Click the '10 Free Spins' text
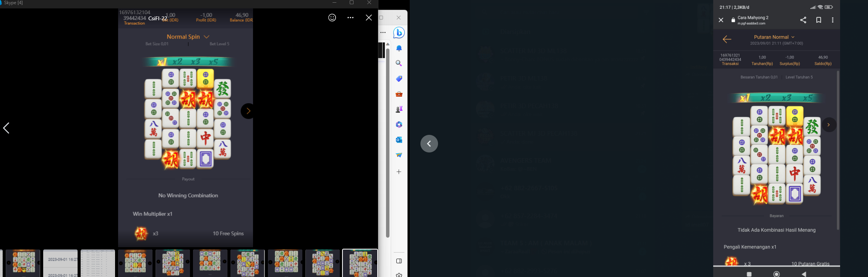 228,233
